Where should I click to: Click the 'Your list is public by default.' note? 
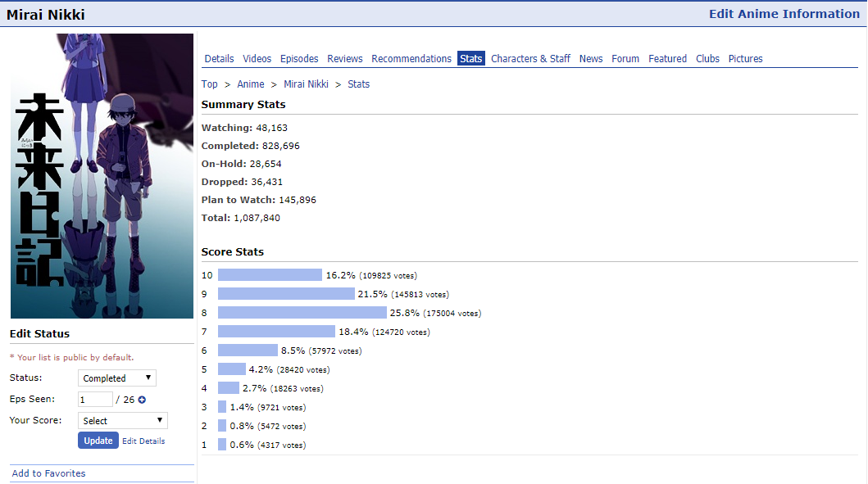[x=75, y=357]
